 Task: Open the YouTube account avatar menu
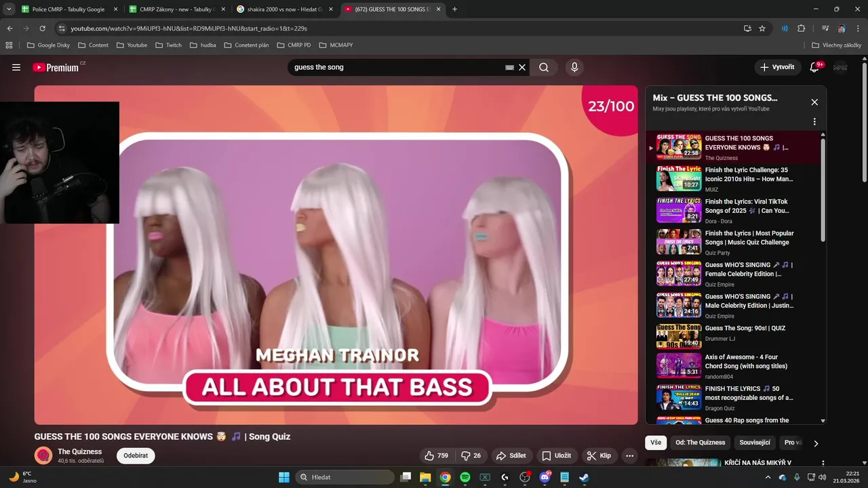[840, 67]
